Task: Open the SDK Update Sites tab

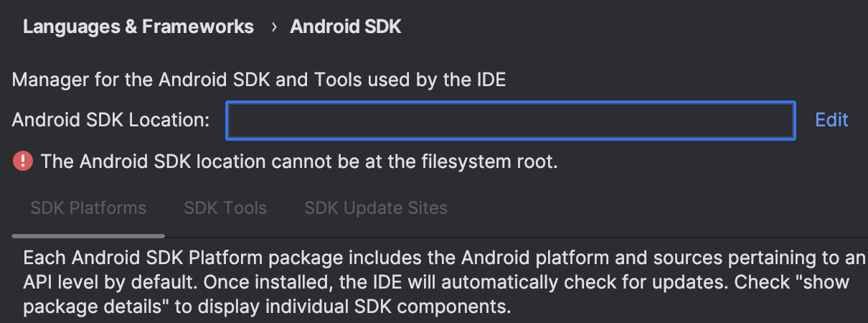Action: 376,208
